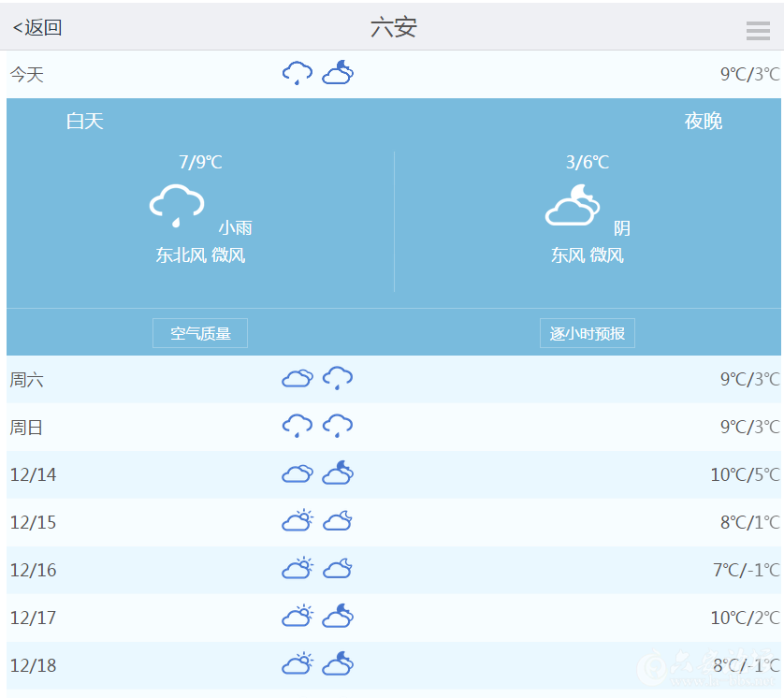Screen dimensions: 784x698
Task: Click the cloudy-night icon on the 12/14 row
Action: click(x=337, y=473)
